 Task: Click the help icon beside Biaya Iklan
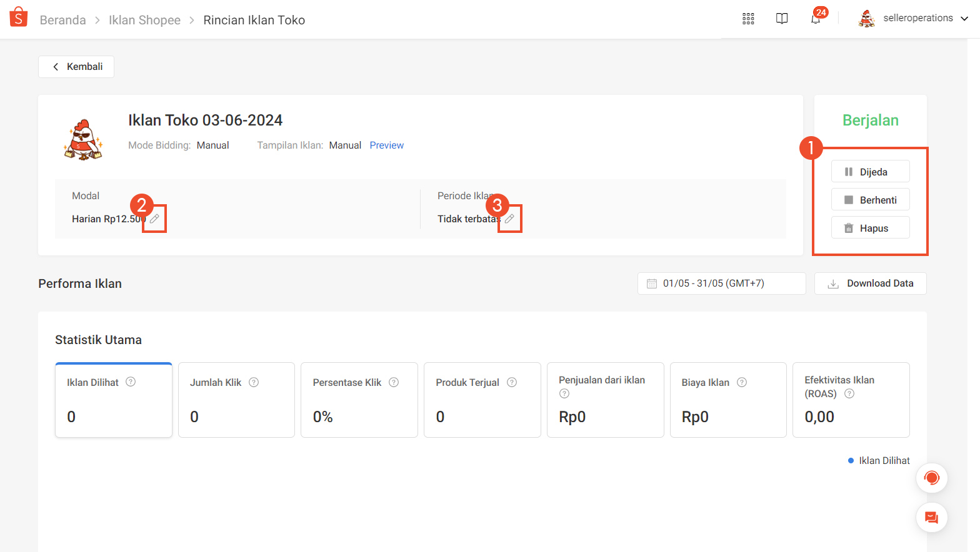(x=742, y=382)
